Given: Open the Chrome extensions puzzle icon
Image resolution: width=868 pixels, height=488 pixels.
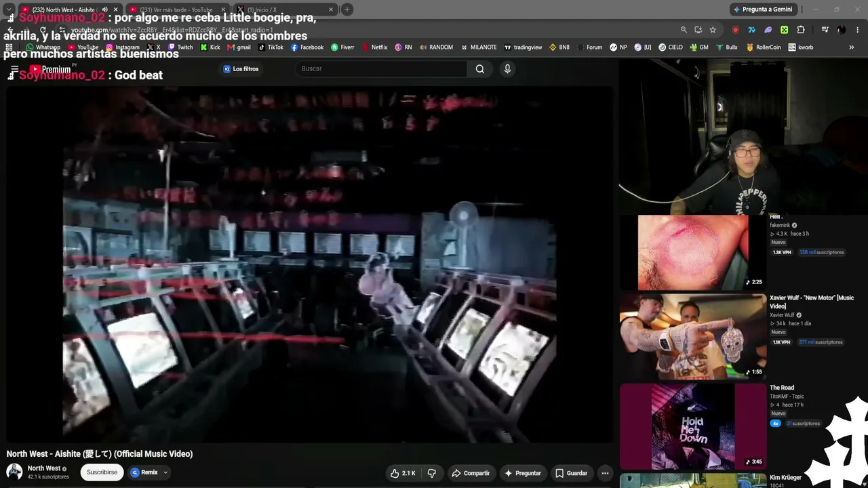Looking at the screenshot, I should coord(801,30).
